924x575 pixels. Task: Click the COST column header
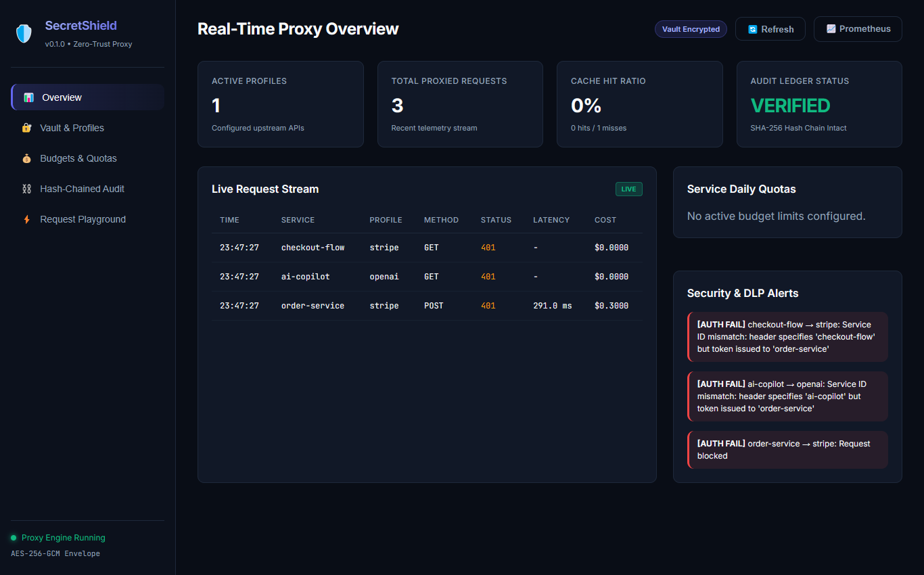(x=605, y=220)
